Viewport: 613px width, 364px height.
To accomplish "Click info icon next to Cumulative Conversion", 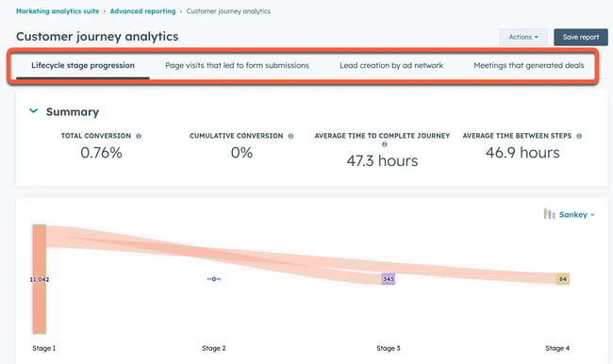I will 290,136.
